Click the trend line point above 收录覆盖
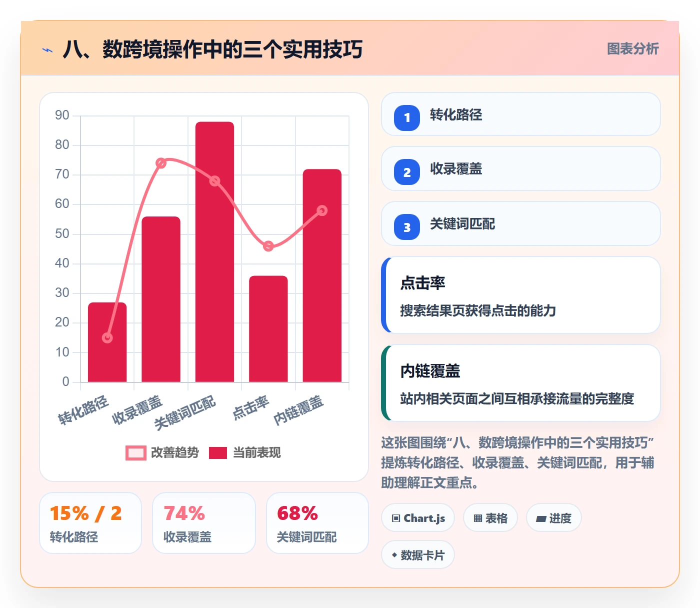700x608 pixels. (161, 163)
